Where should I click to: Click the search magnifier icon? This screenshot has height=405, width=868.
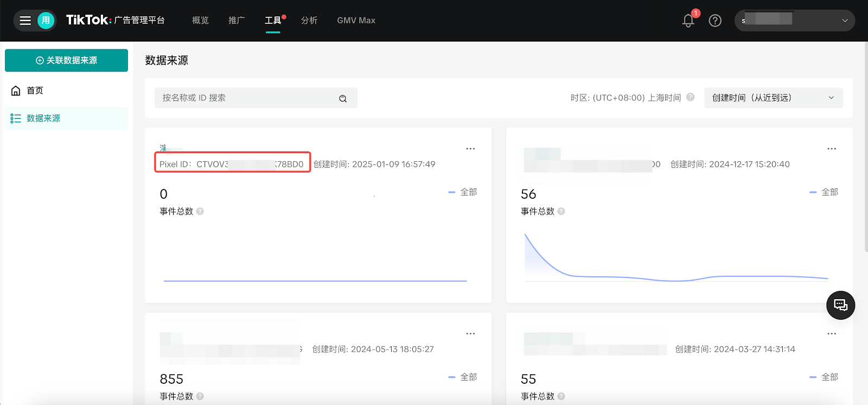point(343,98)
